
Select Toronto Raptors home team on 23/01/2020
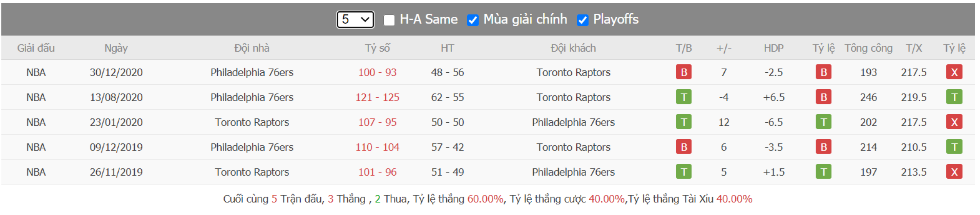tap(252, 123)
